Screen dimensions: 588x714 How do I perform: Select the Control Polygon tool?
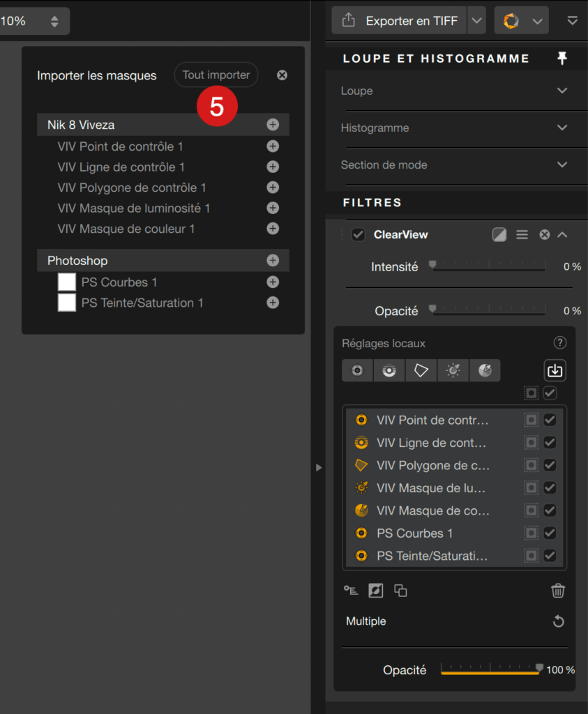click(x=421, y=370)
